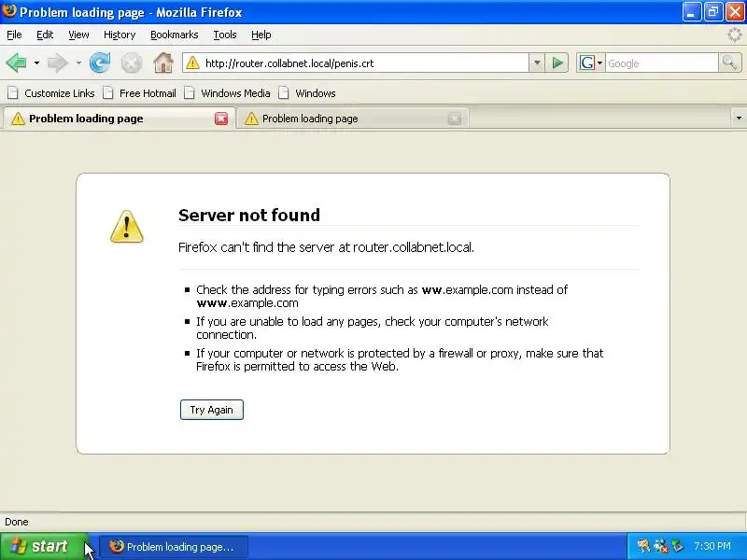Open the History menu
Viewport: 747px width, 560px height.
pos(120,35)
